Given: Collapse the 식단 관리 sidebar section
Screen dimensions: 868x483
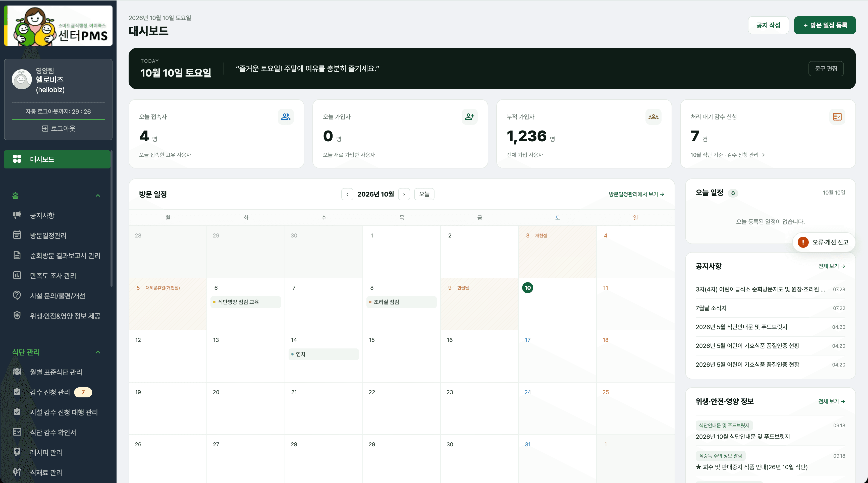Looking at the screenshot, I should coord(98,352).
